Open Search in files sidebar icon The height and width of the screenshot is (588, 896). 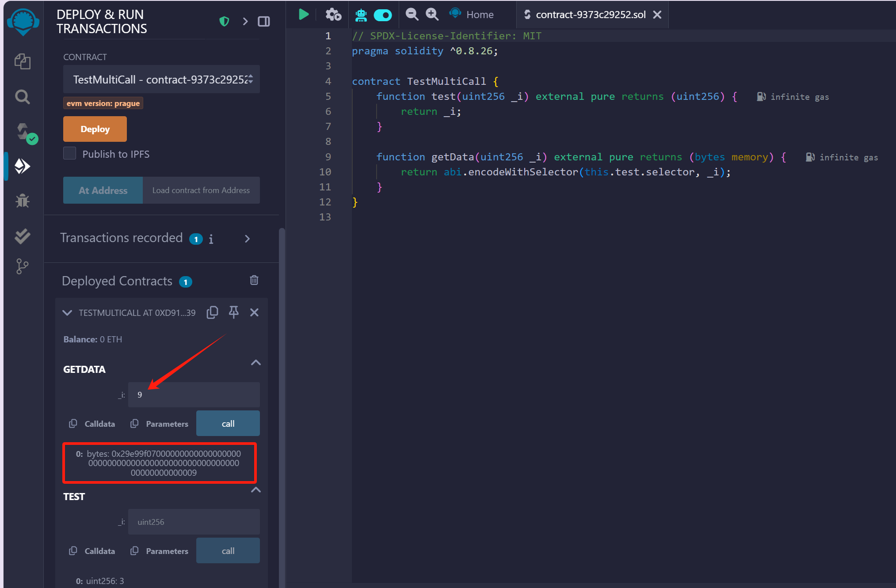pyautogui.click(x=23, y=97)
